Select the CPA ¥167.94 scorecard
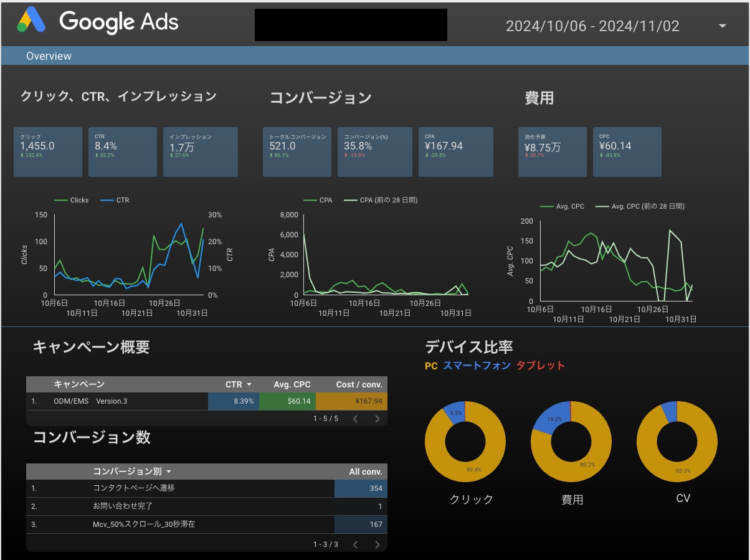 click(456, 152)
